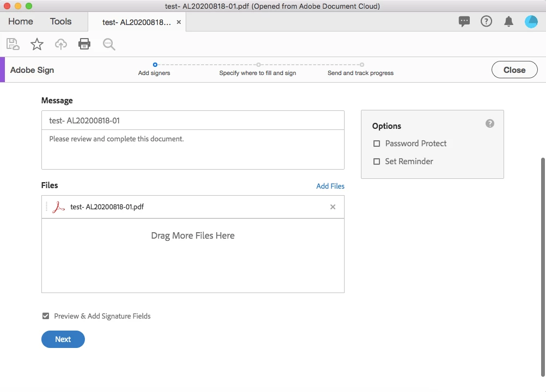This screenshot has width=546, height=392.
Task: Select the test- AL20200818-01.pdf file name
Action: [107, 207]
